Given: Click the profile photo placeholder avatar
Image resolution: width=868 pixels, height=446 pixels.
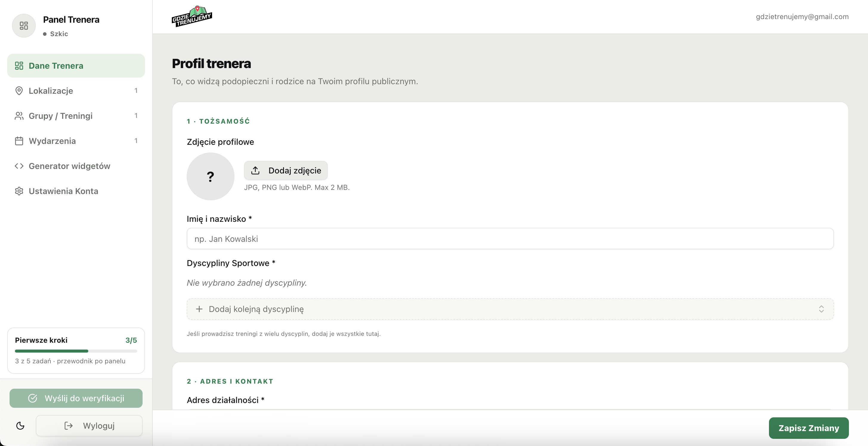Looking at the screenshot, I should pyautogui.click(x=211, y=176).
